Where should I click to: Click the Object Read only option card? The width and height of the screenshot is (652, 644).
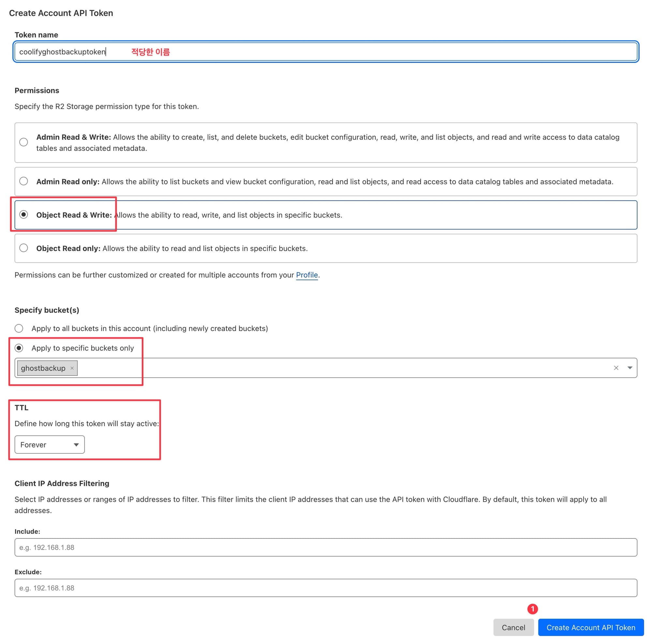tap(405, 248)
